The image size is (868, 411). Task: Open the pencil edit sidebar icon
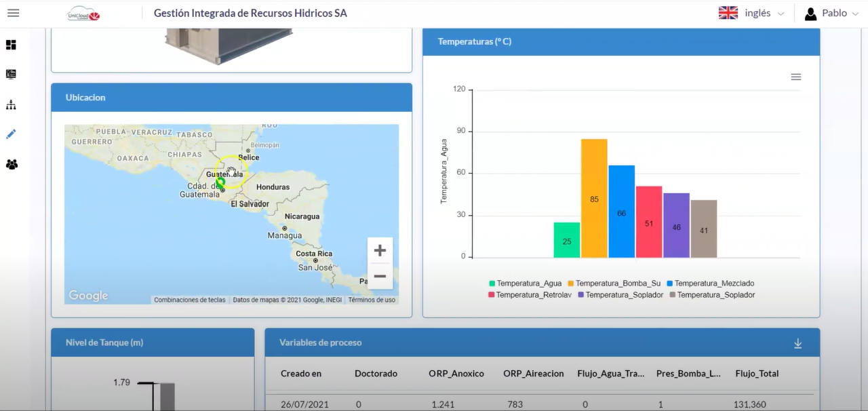(11, 134)
